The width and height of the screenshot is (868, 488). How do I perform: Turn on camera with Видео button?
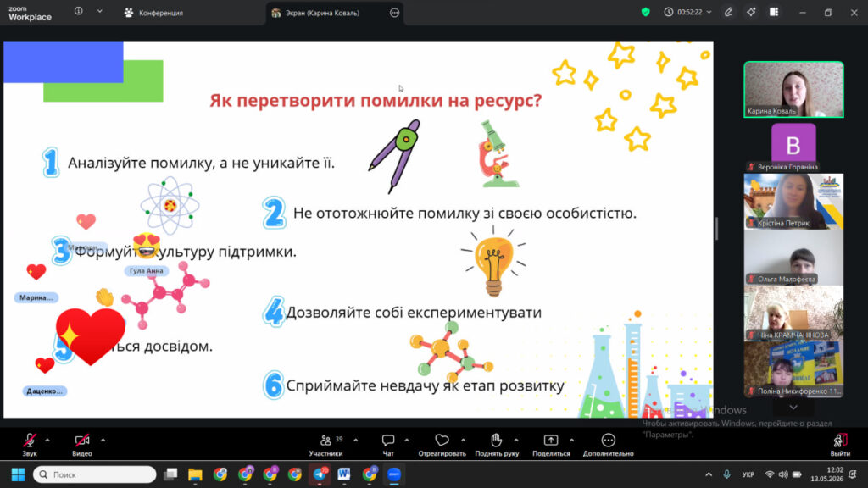click(82, 444)
